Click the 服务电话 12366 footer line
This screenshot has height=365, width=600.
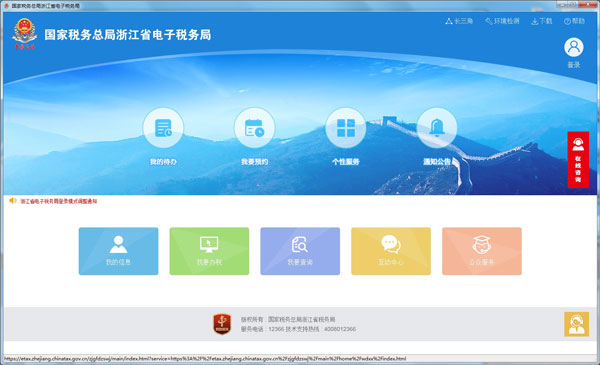click(x=298, y=329)
